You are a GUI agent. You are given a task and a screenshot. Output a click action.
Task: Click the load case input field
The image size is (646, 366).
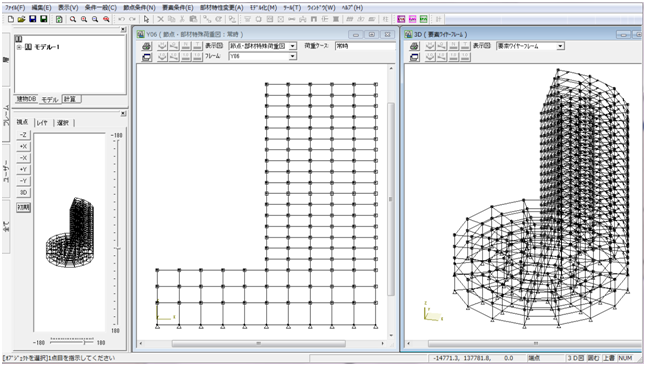click(x=365, y=46)
